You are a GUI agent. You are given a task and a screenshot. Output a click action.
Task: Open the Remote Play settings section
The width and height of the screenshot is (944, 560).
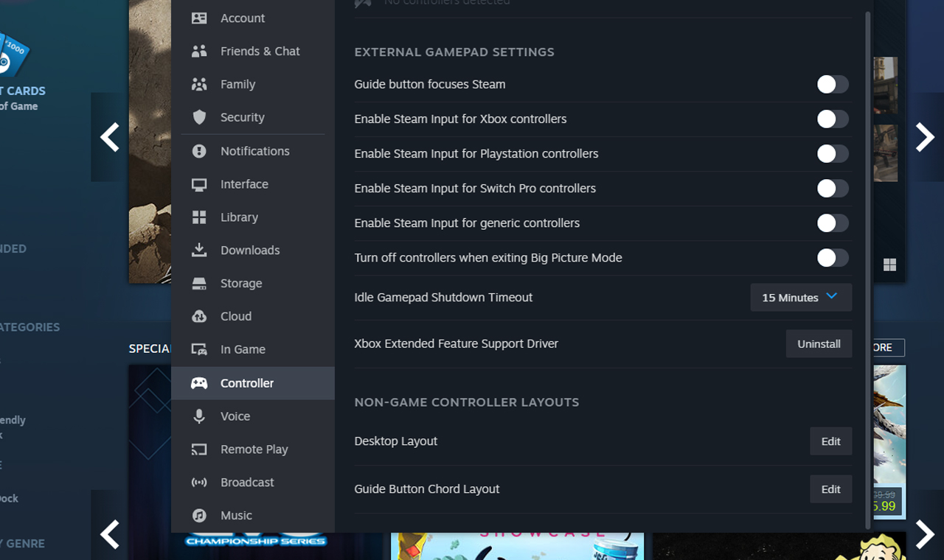(254, 449)
